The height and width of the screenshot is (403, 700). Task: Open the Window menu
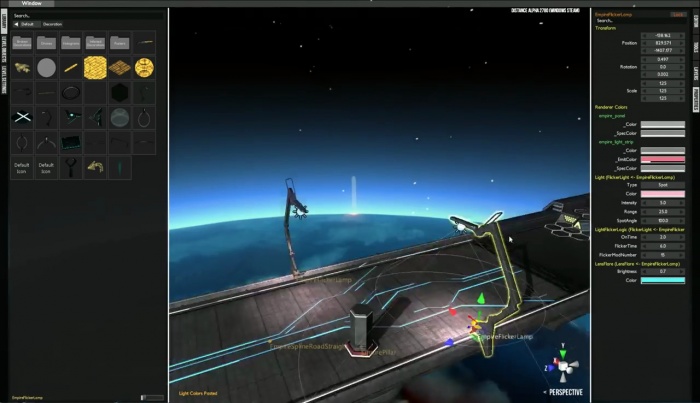point(31,3)
